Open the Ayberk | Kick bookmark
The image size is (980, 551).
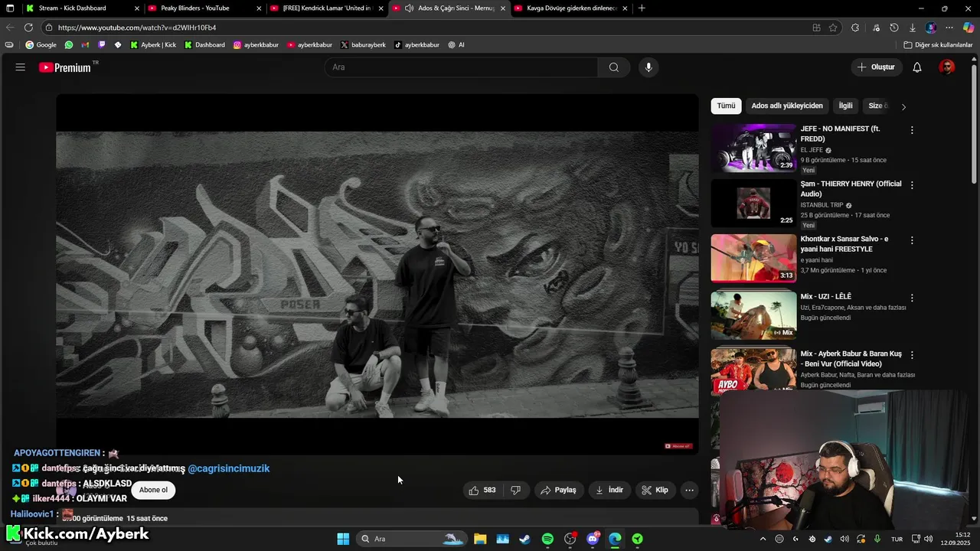[x=153, y=45]
